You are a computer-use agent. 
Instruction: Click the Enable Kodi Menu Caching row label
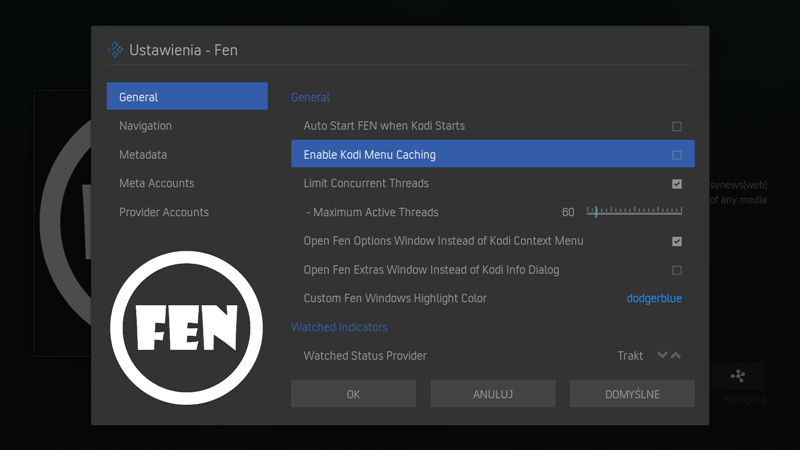pyautogui.click(x=369, y=155)
